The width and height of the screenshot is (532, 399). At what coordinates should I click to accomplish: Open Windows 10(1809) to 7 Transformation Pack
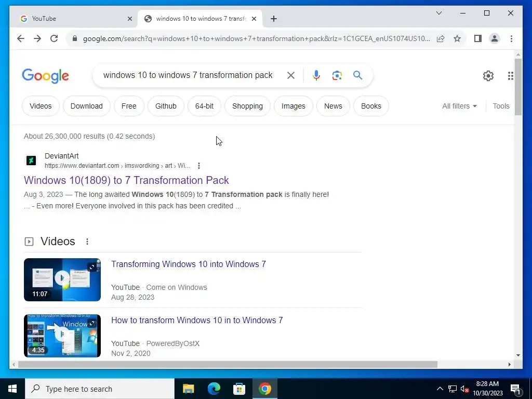coord(126,180)
